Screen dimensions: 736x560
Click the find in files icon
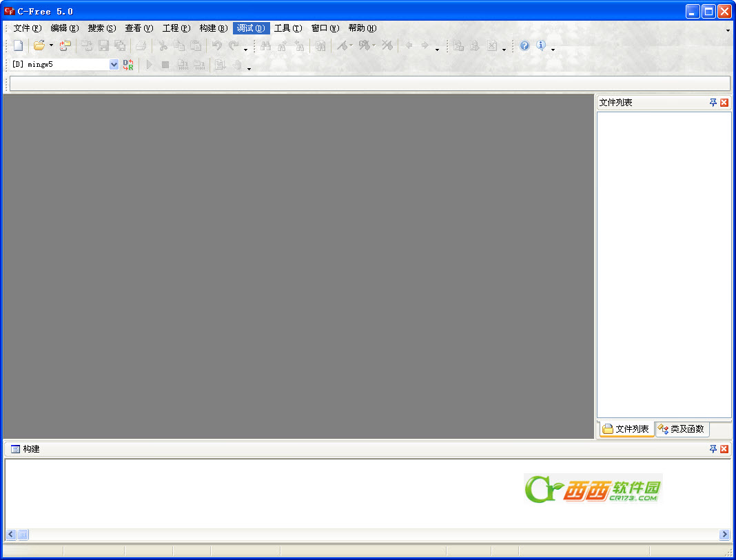click(320, 45)
